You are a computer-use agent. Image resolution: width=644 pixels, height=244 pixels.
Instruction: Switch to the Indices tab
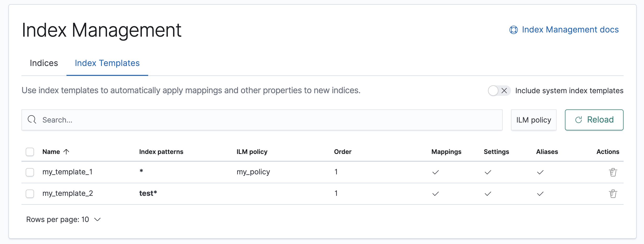44,63
